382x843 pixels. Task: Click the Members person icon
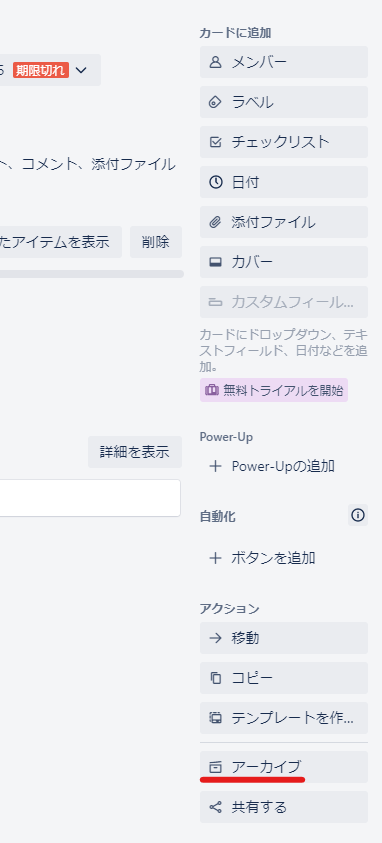point(215,62)
